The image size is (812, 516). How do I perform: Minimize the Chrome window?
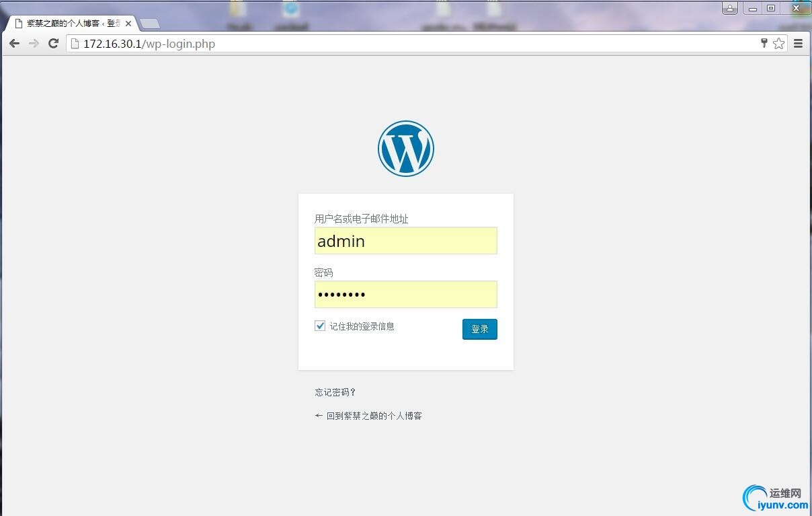pyautogui.click(x=753, y=8)
